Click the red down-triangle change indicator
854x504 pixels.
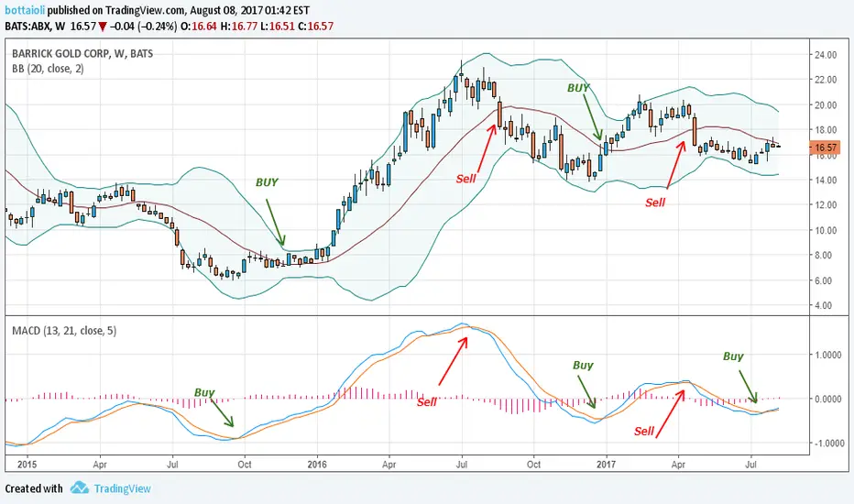tap(103, 27)
